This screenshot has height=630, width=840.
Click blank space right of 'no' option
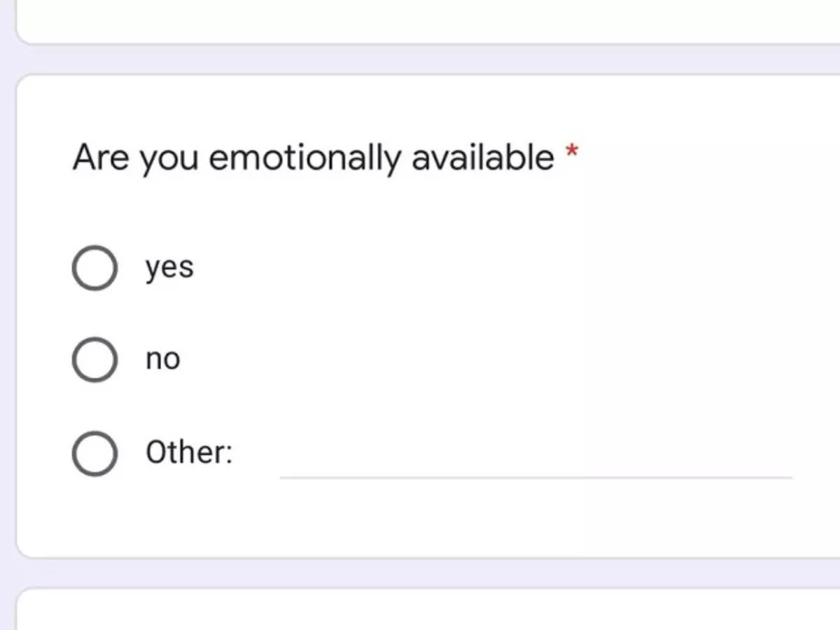click(x=490, y=360)
